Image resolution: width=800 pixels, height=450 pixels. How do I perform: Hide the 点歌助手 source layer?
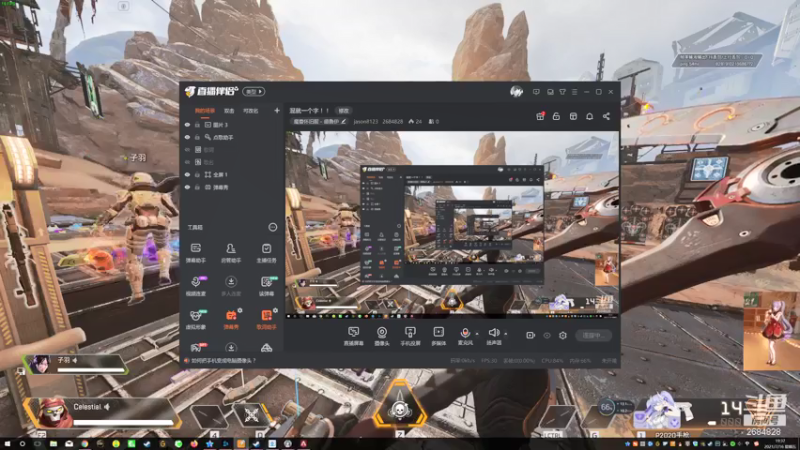(187, 137)
